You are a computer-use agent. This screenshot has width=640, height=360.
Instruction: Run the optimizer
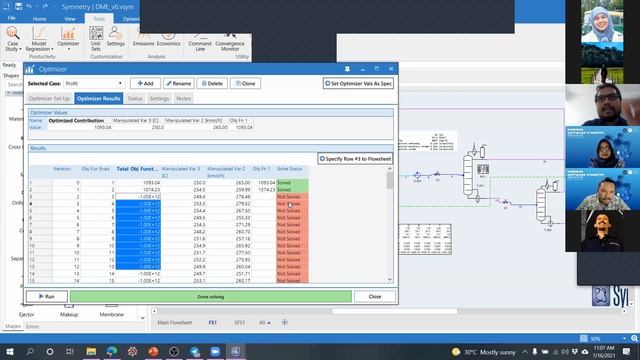[47, 296]
